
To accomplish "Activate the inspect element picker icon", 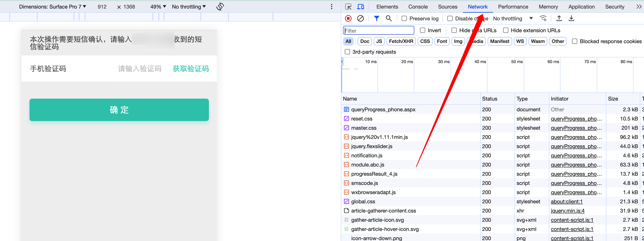I will click(x=348, y=7).
